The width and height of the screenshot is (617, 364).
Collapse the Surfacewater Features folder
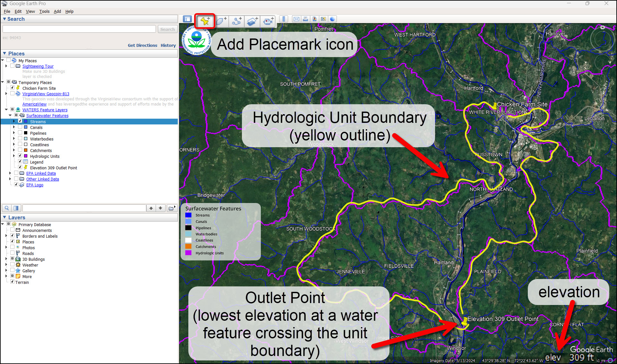(x=10, y=115)
